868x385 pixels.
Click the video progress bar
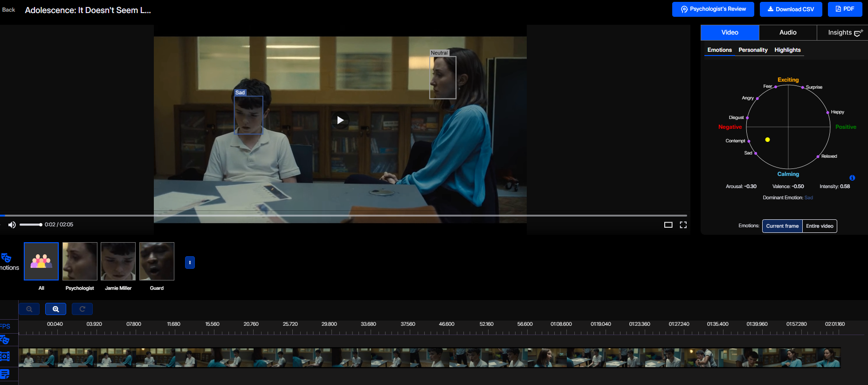click(x=344, y=216)
